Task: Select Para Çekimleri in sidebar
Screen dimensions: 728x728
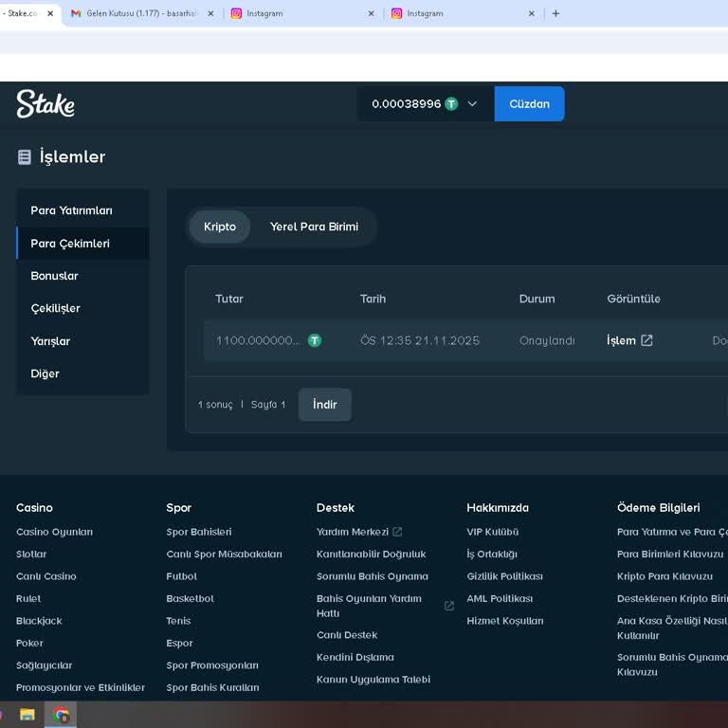Action: coord(82,244)
